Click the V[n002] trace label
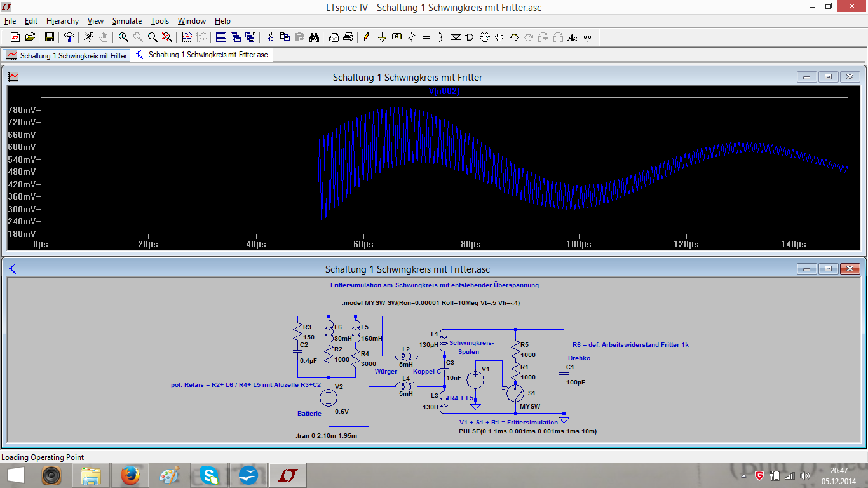Viewport: 868px width, 488px height. point(444,91)
